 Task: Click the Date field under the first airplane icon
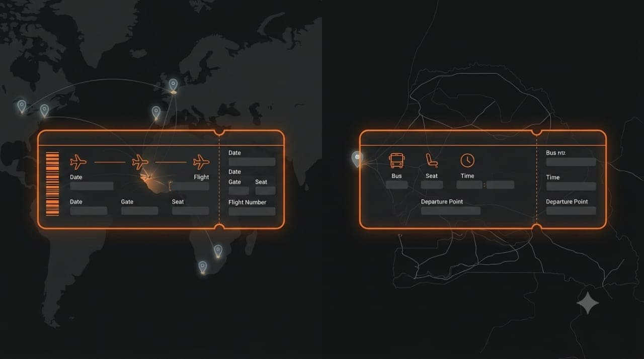[92, 186]
